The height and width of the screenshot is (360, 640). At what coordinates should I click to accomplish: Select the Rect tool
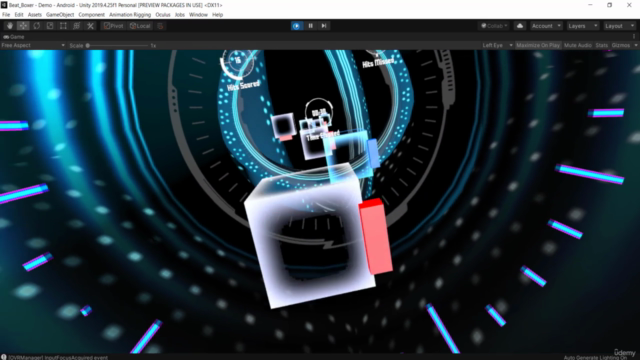click(63, 26)
